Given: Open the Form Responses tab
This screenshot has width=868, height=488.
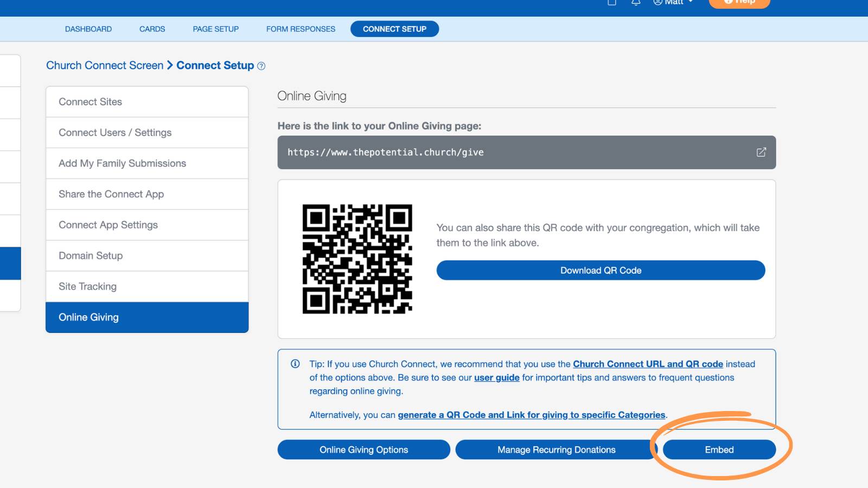Looking at the screenshot, I should [x=301, y=29].
